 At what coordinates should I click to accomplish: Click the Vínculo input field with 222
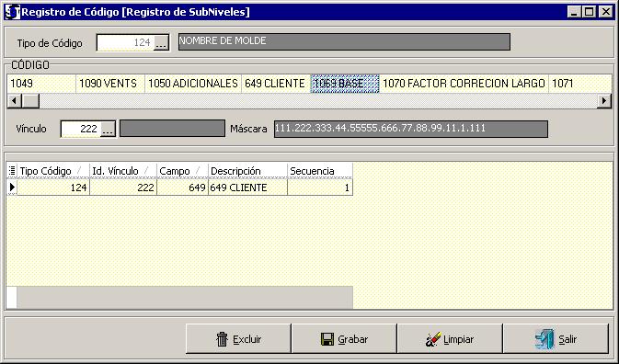[x=81, y=129]
